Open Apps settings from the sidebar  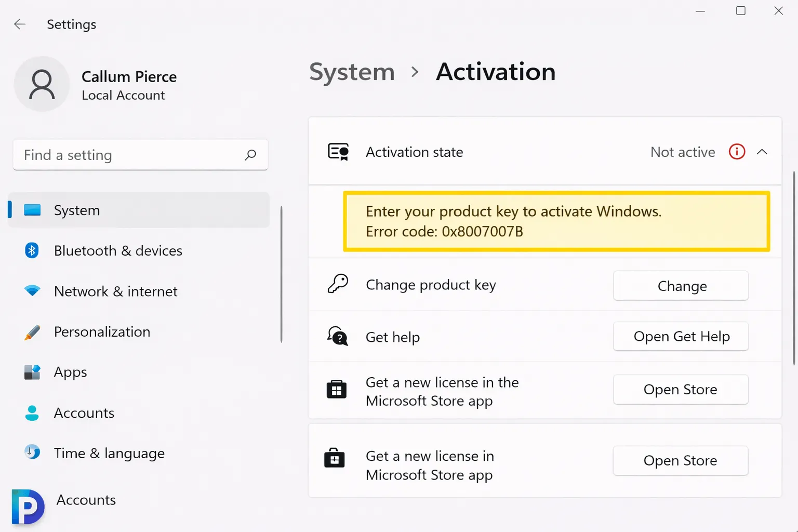coord(70,372)
